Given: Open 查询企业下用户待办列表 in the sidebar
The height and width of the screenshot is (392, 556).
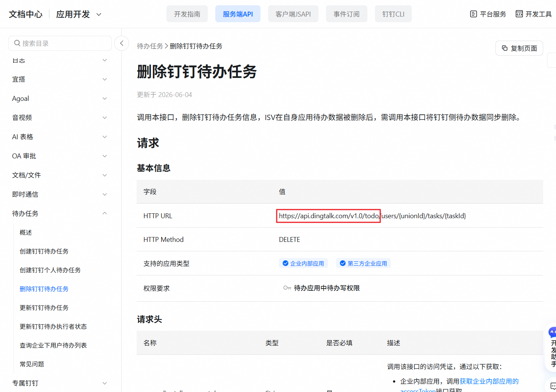Looking at the screenshot, I should pyautogui.click(x=53, y=345).
